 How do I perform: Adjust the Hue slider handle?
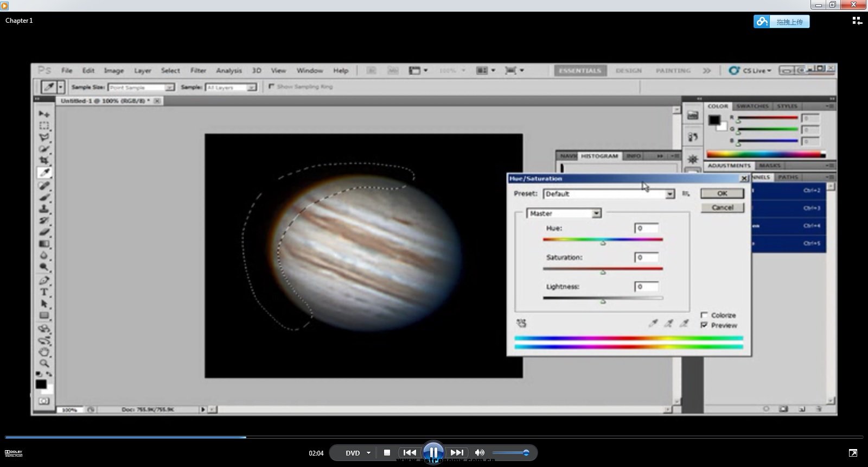click(x=603, y=243)
